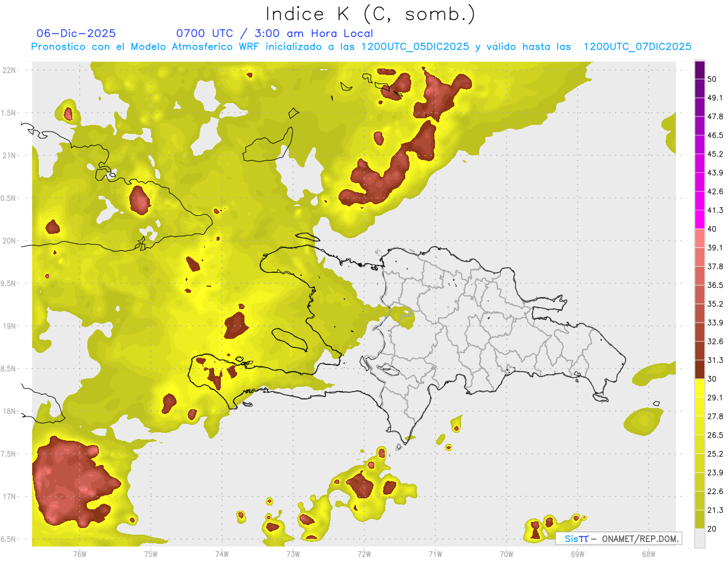Click the '76W' longitude axis label
Viewport: 728px width, 562px height.
79,554
